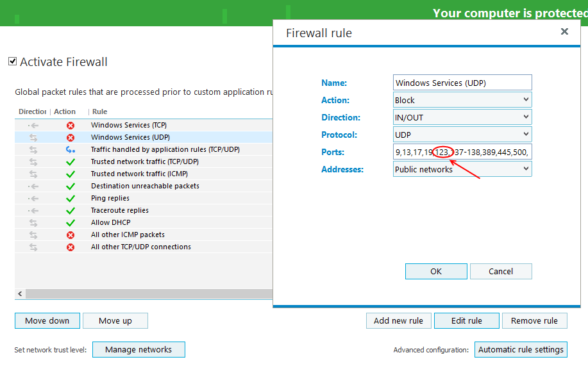This screenshot has height=371, width=588.
Task: Click the block icon beside Windows Services (TCP)
Action: coord(71,125)
